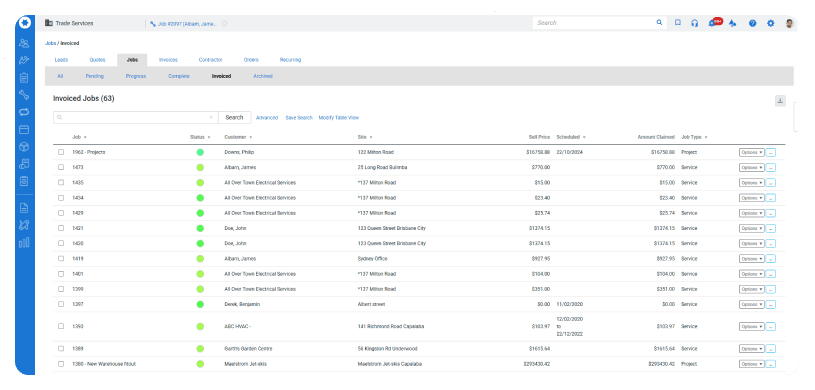Open the clipboard-gear assets icon in sidebar
815x390 pixels.
[24, 181]
